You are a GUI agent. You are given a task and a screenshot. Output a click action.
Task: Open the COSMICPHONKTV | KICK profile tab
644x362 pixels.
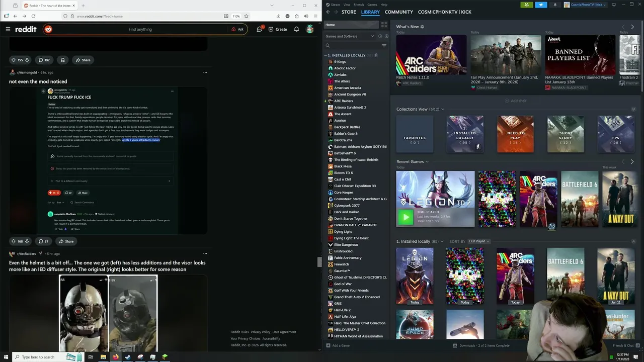445,12
